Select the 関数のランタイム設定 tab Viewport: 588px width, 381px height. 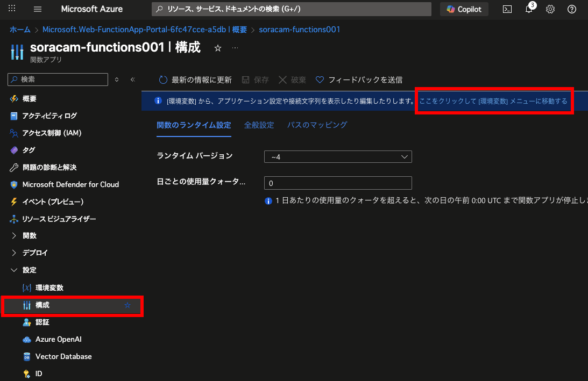click(x=194, y=125)
